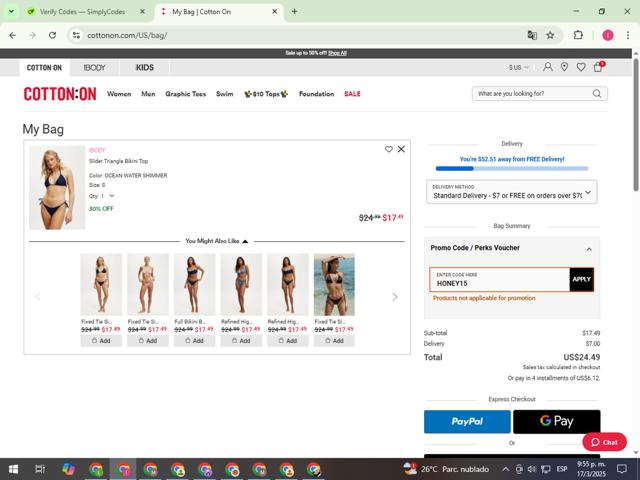The height and width of the screenshot is (480, 640).
Task: Save Slider Triangle Bikini Top to wishlist
Action: tap(389, 149)
